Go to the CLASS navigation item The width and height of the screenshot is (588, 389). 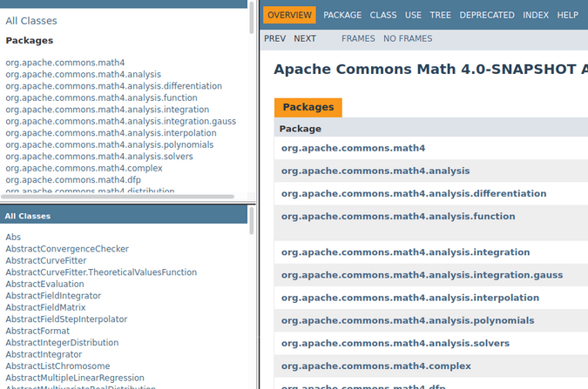[382, 16]
